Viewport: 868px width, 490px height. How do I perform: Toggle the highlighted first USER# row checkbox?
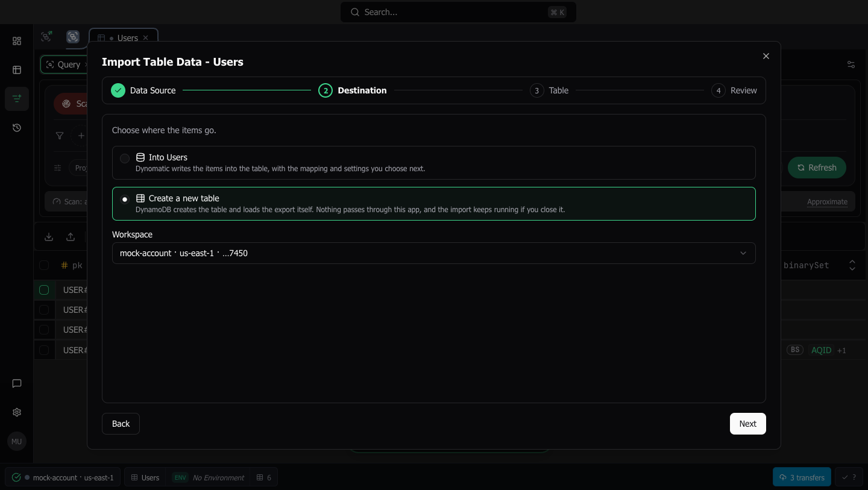pos(44,290)
